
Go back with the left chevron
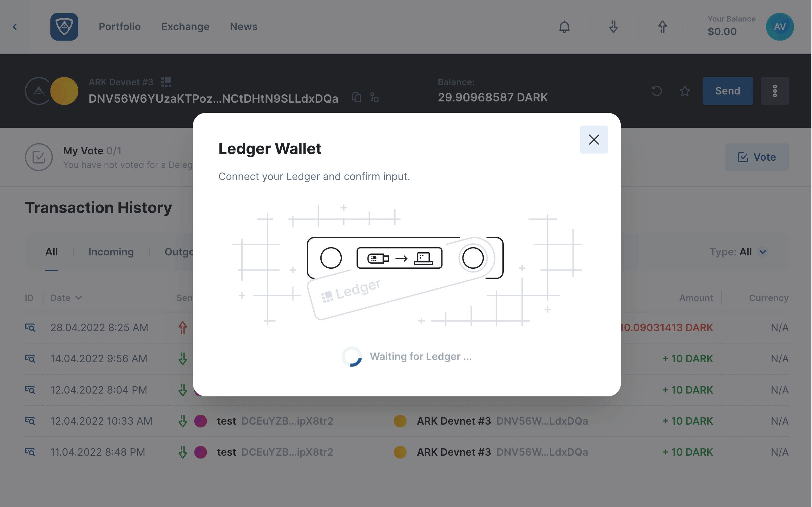(x=15, y=27)
